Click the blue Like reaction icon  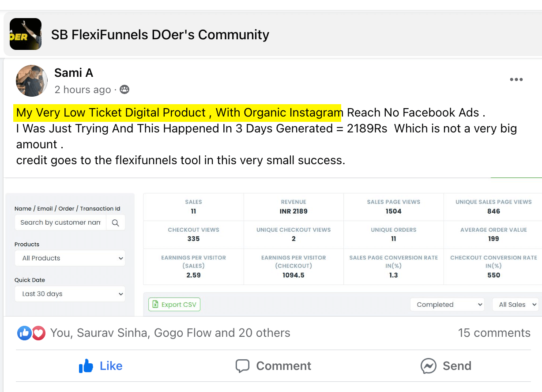[24, 333]
